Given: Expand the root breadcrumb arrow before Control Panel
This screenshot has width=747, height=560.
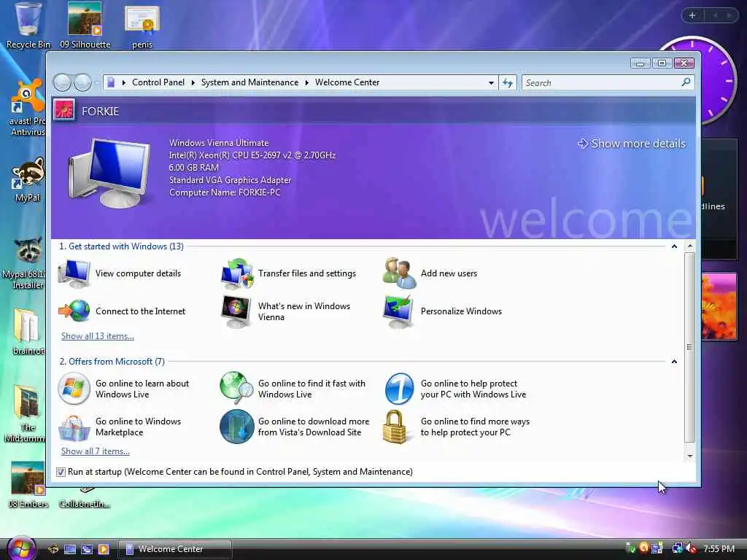Looking at the screenshot, I should point(124,82).
